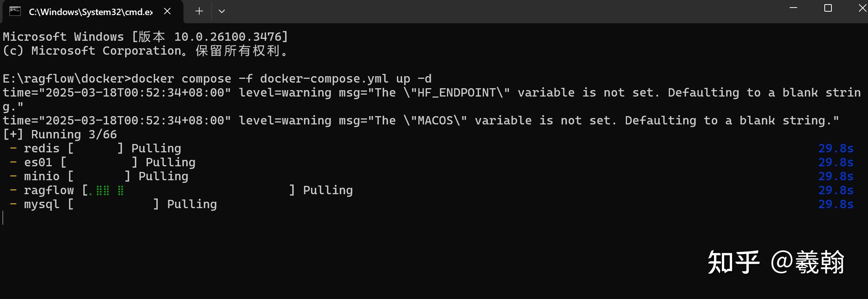Maximize the terminal window
This screenshot has width=868, height=299.
pos(828,8)
